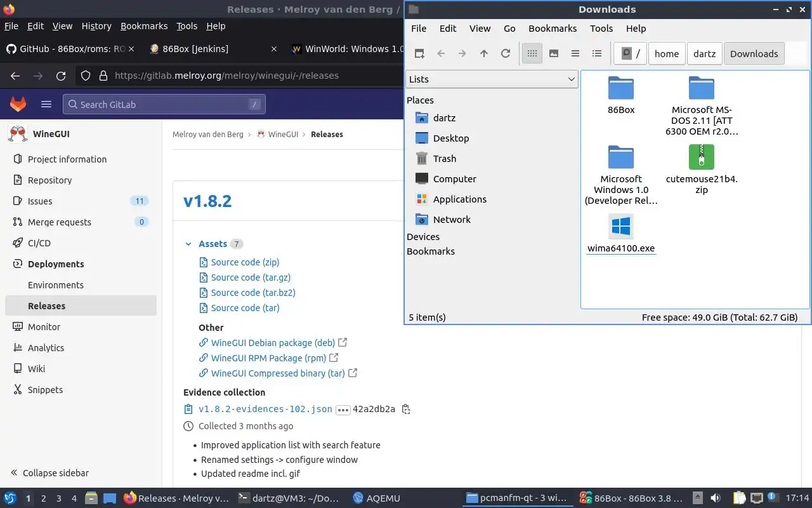Open the Lists side pane dropdown

point(492,79)
